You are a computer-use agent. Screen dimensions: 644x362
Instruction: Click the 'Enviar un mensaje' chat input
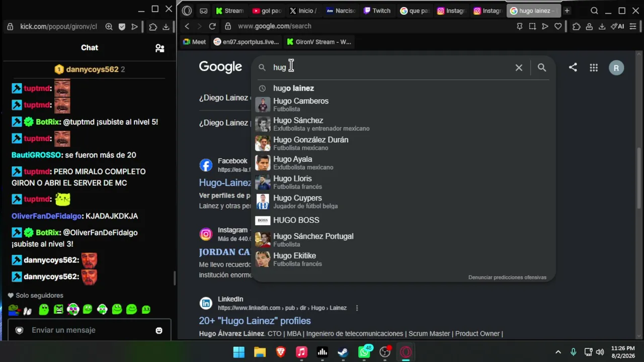point(89,330)
